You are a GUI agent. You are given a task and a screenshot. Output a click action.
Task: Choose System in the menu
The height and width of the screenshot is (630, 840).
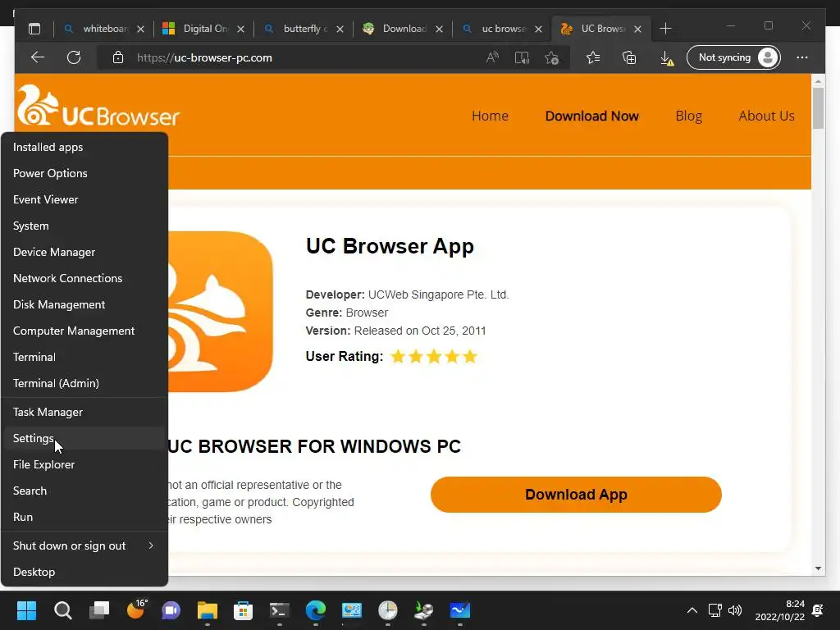pos(84,226)
